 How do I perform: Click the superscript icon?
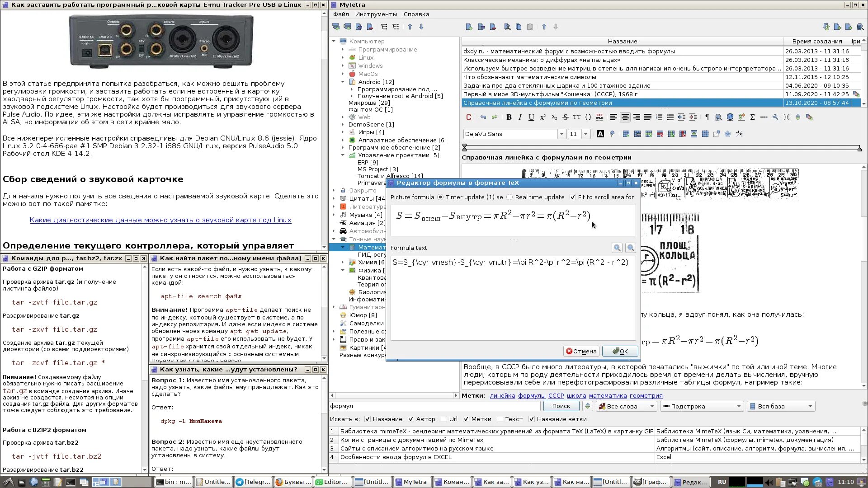pos(543,117)
